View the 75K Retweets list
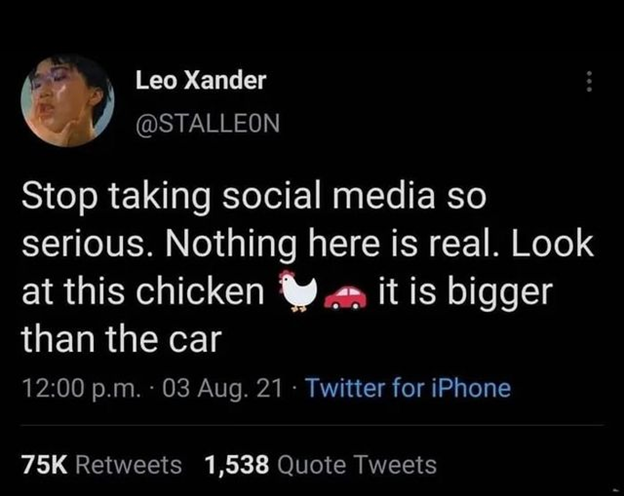624x496 pixels. point(101,465)
